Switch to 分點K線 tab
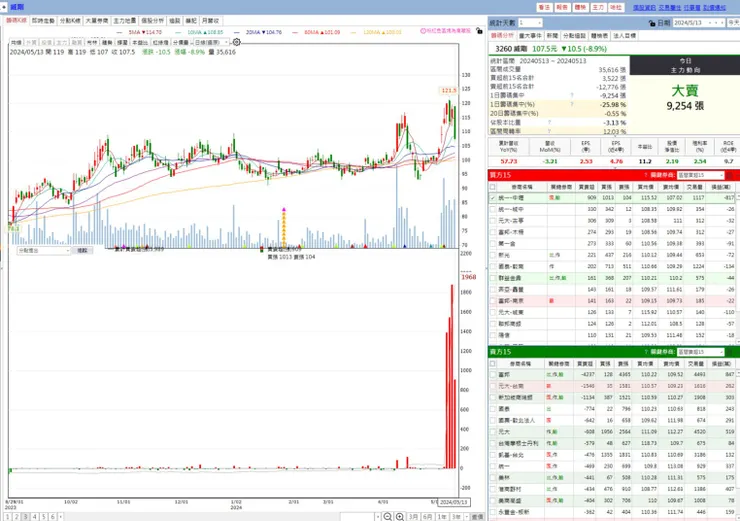This screenshot has height=521, width=740. (x=70, y=21)
